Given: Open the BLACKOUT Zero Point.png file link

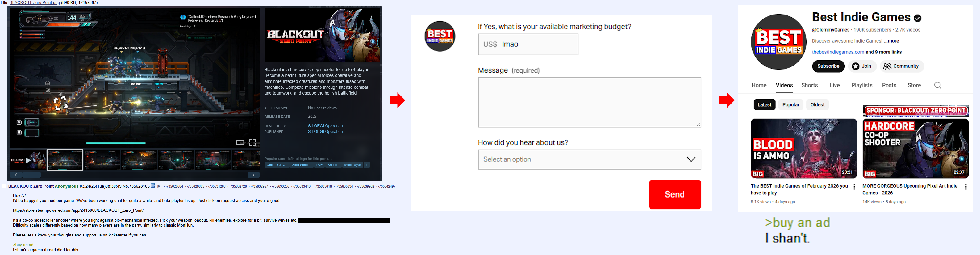Looking at the screenshot, I should [35, 3].
